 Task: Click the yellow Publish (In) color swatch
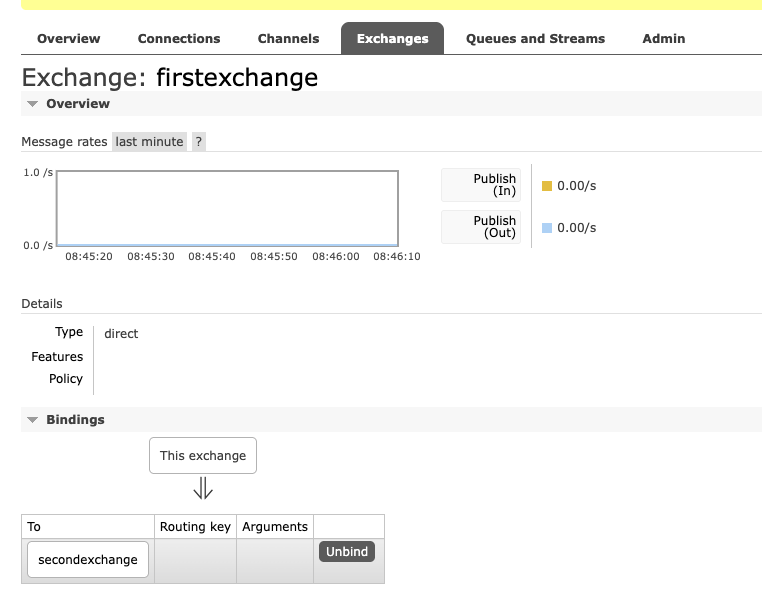547,186
